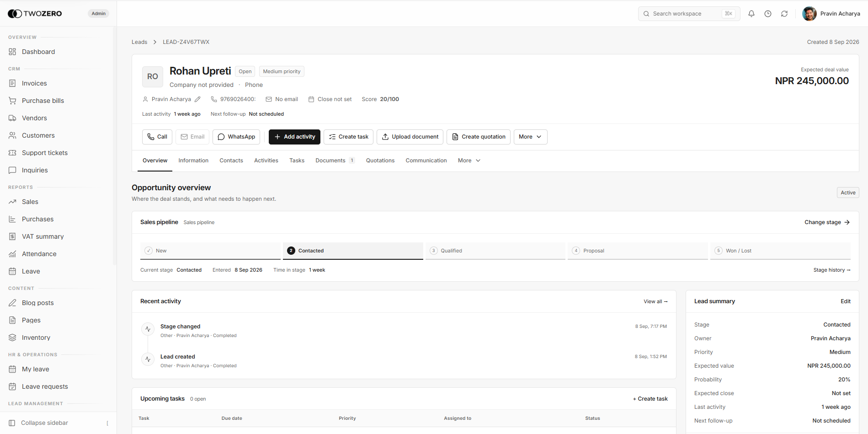Open the Communication tab

point(426,161)
